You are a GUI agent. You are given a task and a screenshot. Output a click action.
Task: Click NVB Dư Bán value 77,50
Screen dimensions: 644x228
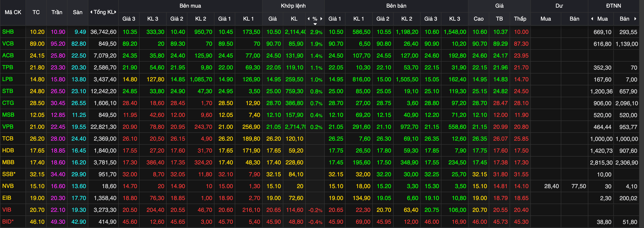click(x=579, y=186)
